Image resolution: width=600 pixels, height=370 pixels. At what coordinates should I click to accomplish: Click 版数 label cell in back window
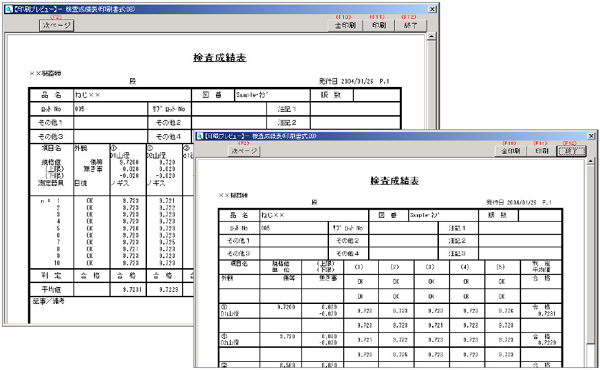tap(331, 95)
